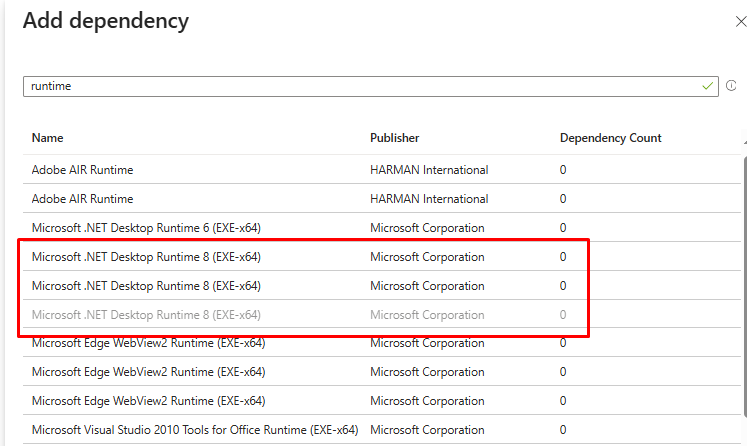Select Visual Studio 2010 Tools for Office Runtime
This screenshot has width=747, height=446.
click(194, 431)
